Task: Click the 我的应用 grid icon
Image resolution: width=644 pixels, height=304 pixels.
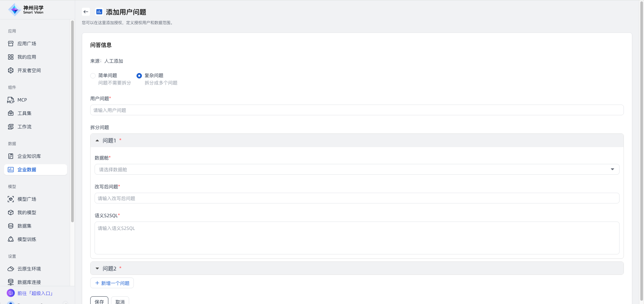Action: click(x=11, y=57)
